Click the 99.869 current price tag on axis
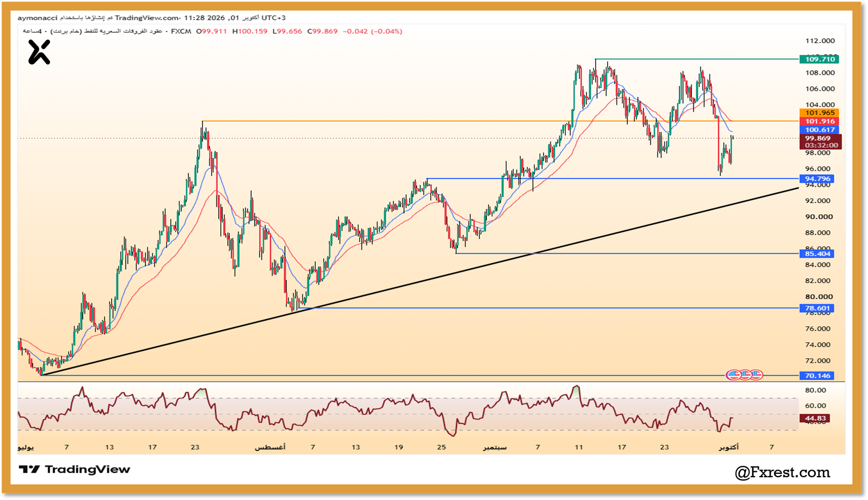868x500 pixels. [x=819, y=138]
